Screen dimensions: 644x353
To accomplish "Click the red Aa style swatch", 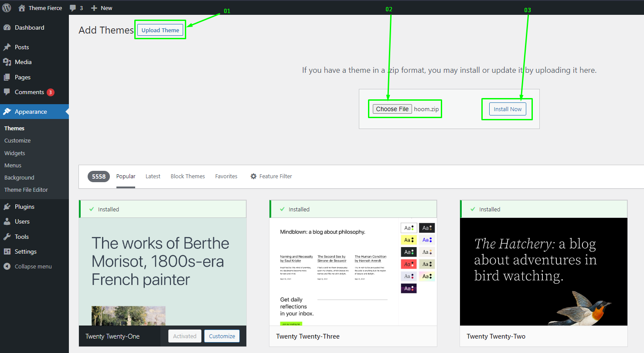I will tap(409, 264).
